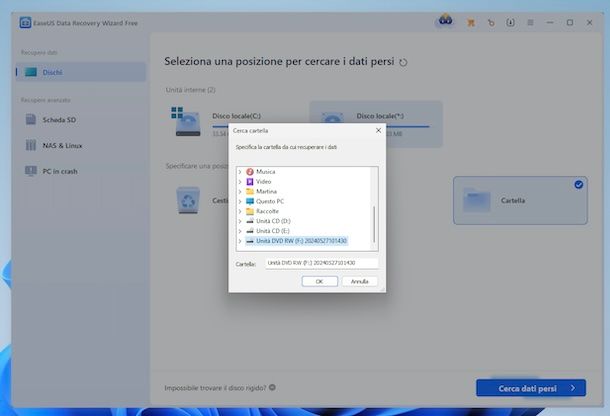This screenshot has width=610, height=416.
Task: Click the Cartella card label in main window
Action: [513, 200]
